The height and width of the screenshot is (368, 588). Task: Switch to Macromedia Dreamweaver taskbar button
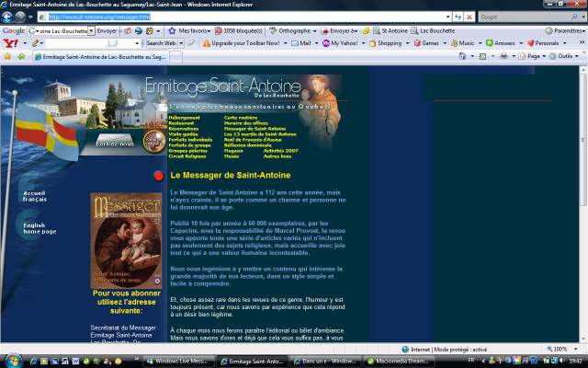tap(400, 362)
